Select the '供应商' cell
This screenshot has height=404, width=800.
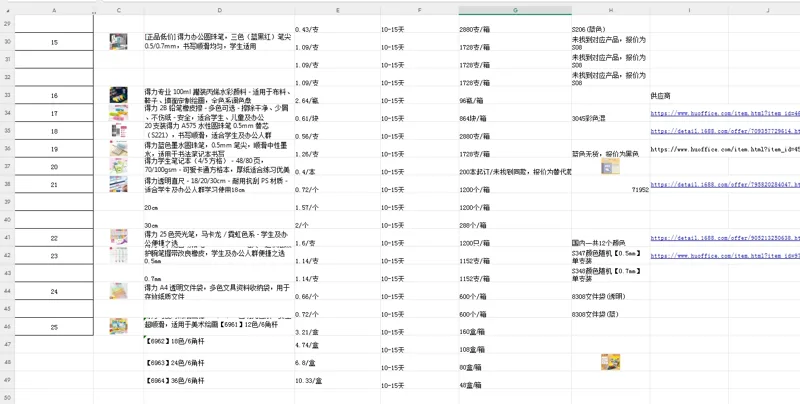[689, 95]
